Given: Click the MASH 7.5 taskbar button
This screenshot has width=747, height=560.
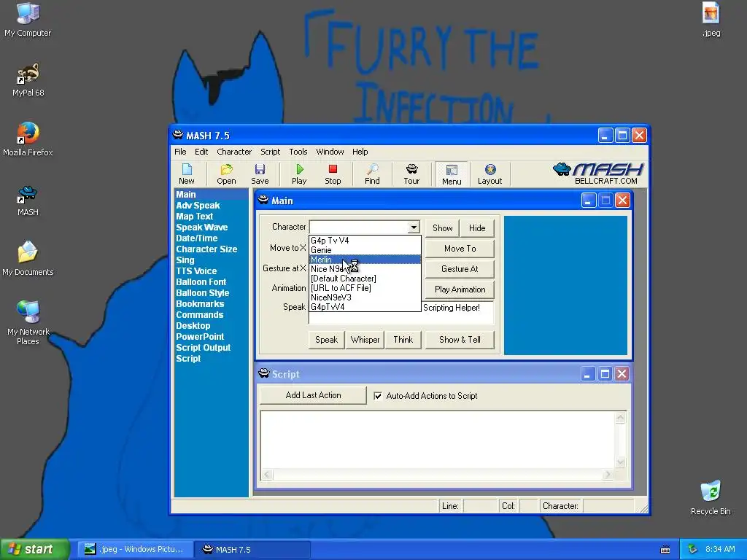Looking at the screenshot, I should coord(253,550).
